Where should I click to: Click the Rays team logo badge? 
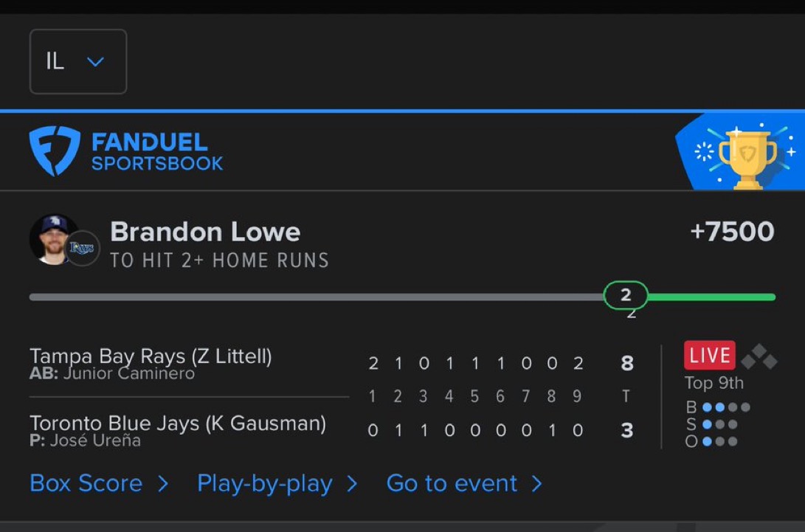coord(82,249)
